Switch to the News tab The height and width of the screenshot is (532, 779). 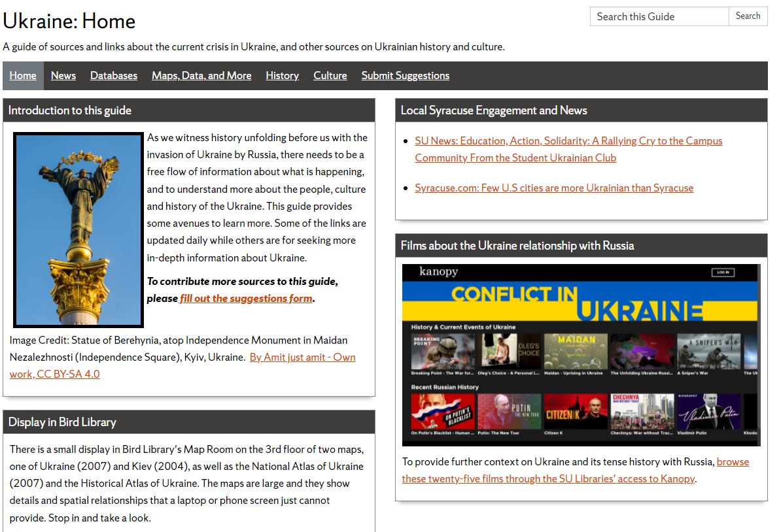(63, 75)
